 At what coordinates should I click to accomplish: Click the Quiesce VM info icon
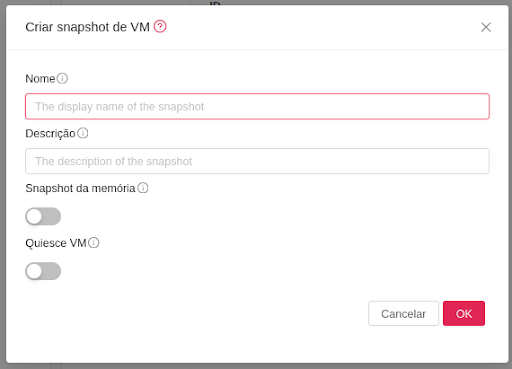94,243
